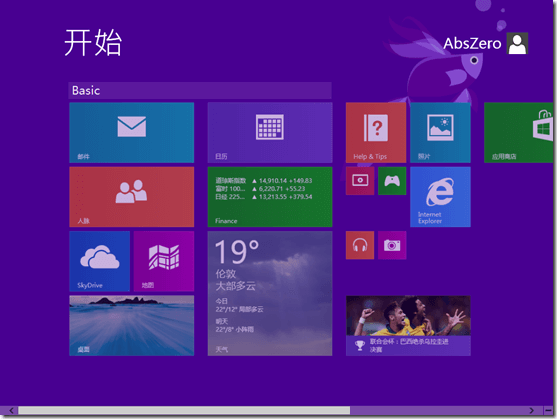Open the Photos tile
The image size is (557, 419).
point(440,132)
